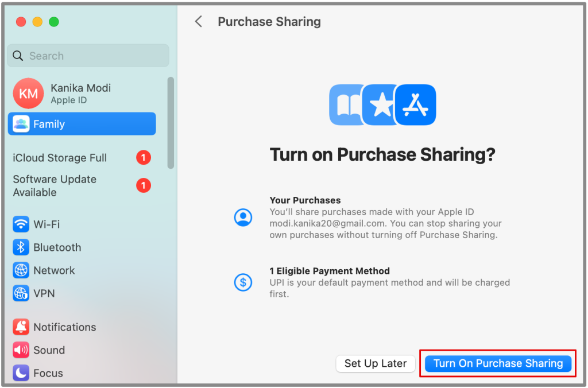The height and width of the screenshot is (388, 588).
Task: Click the dollar icon beside Payment Method
Action: tap(243, 282)
